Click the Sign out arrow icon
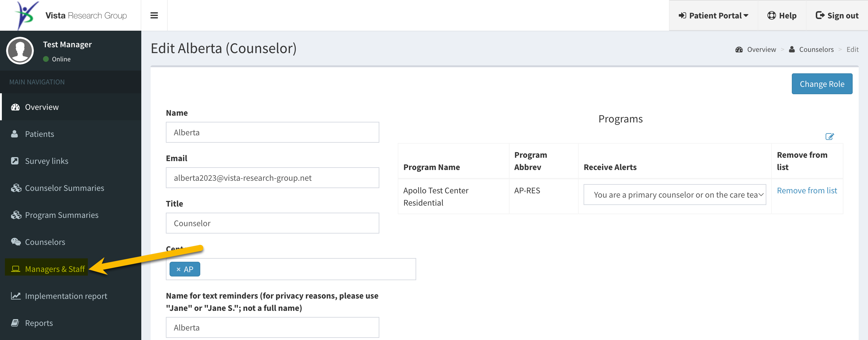Viewport: 868px width, 340px height. pyautogui.click(x=820, y=15)
